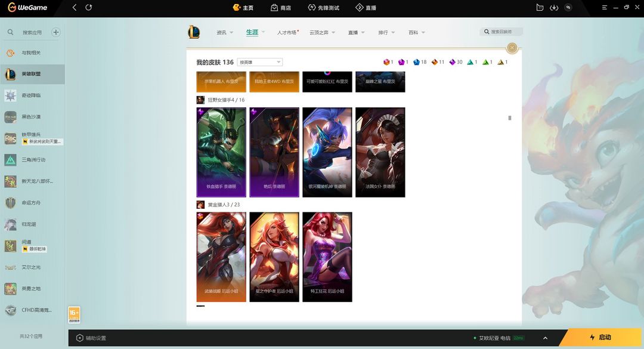Open the 铁血猎手 奈德丽 skin card

[221, 153]
